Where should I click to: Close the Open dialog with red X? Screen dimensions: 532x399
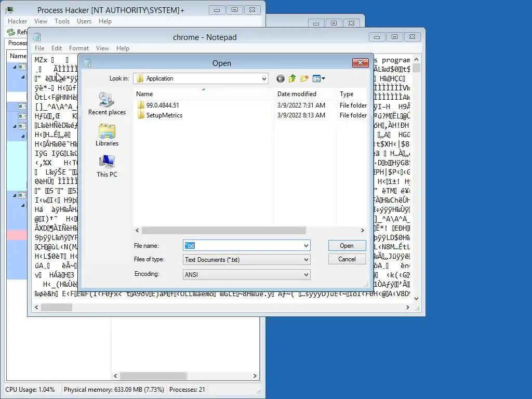[x=361, y=63]
